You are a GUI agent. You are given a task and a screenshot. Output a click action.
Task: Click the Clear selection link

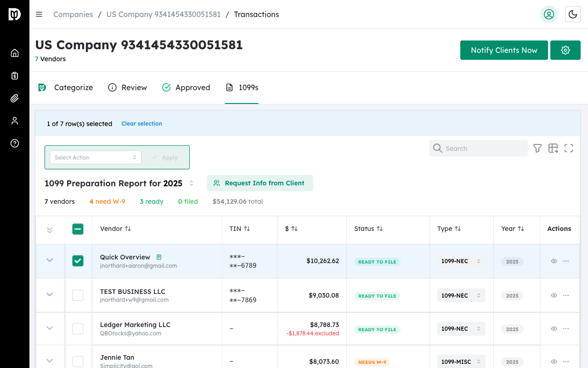click(141, 123)
